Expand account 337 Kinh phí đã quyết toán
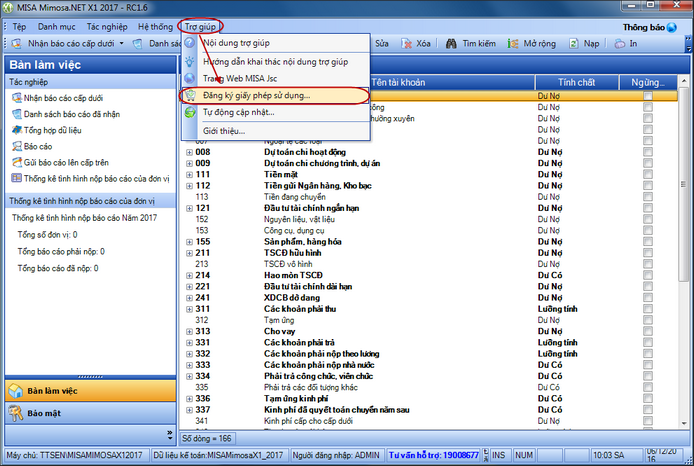The image size is (694, 466). point(189,410)
